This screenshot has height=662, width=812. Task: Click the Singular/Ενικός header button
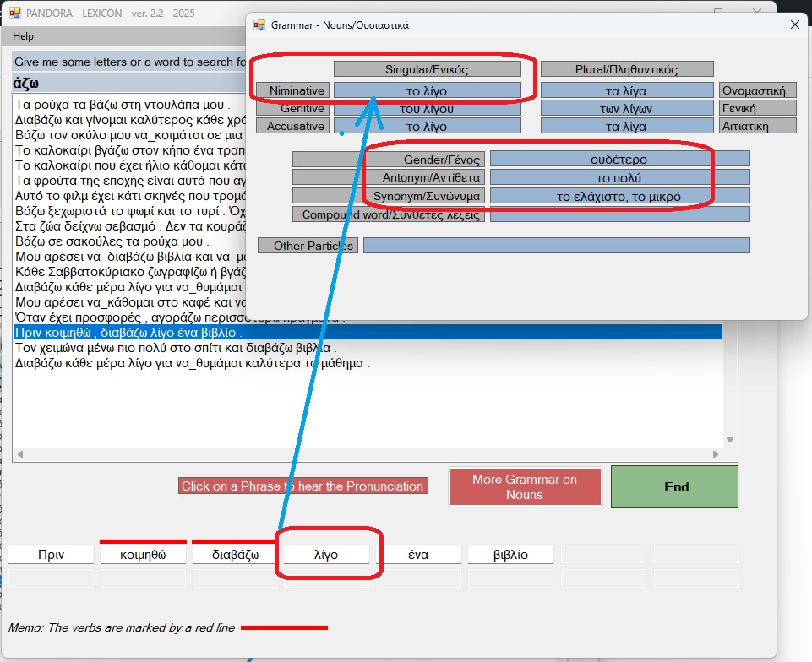click(x=427, y=69)
